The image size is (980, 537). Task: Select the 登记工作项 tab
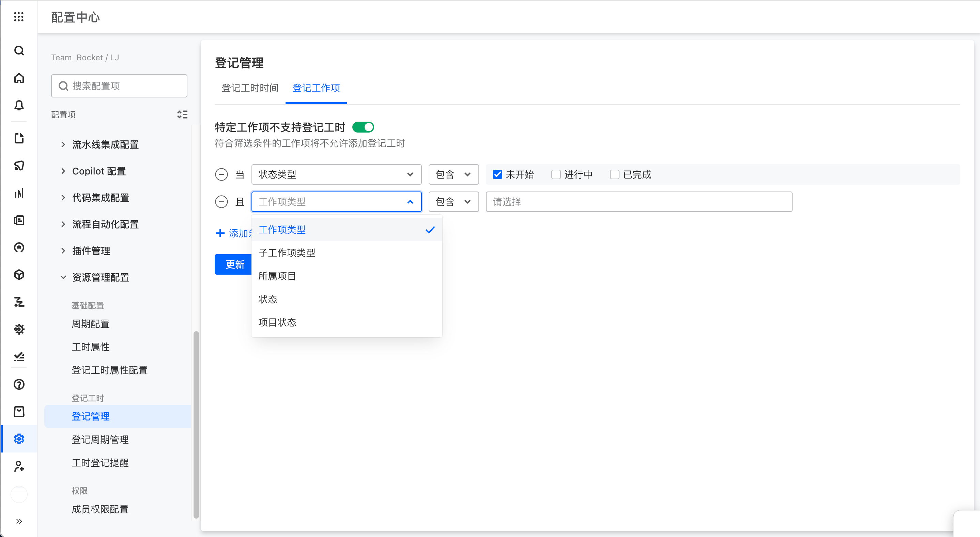coord(316,88)
